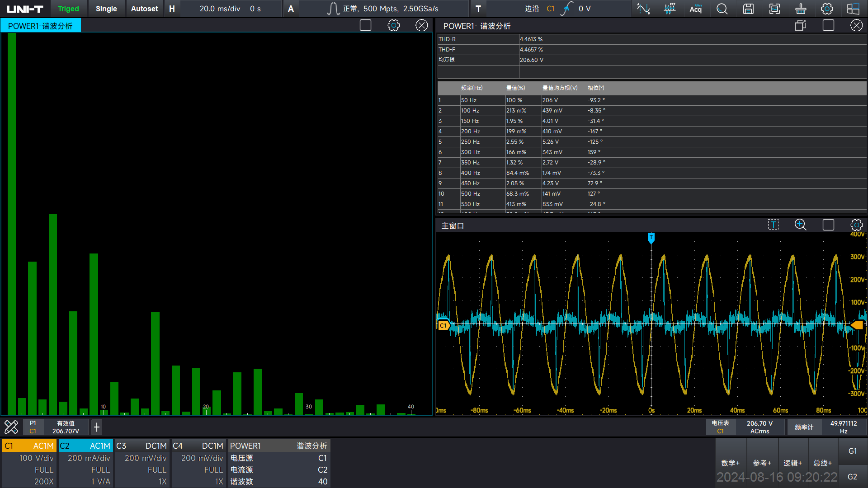Open the acquisition A menu

pos(291,9)
